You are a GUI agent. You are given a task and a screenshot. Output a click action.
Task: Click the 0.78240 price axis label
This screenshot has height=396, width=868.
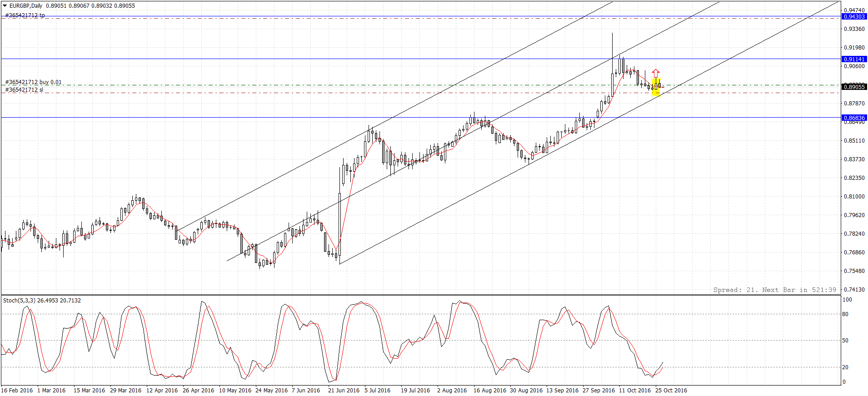pos(854,234)
